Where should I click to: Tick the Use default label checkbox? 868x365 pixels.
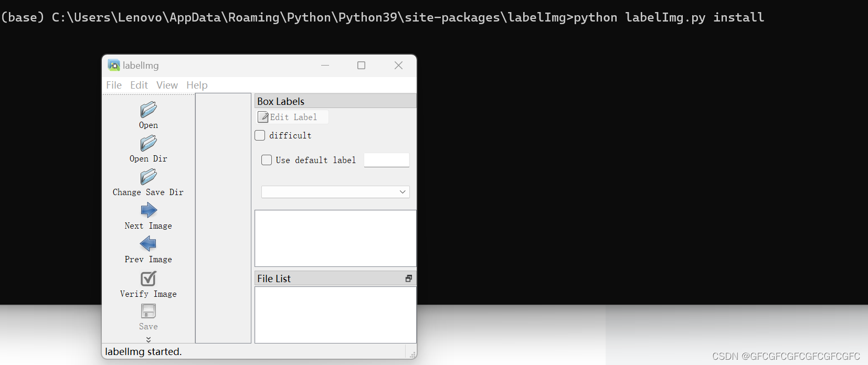tap(267, 160)
